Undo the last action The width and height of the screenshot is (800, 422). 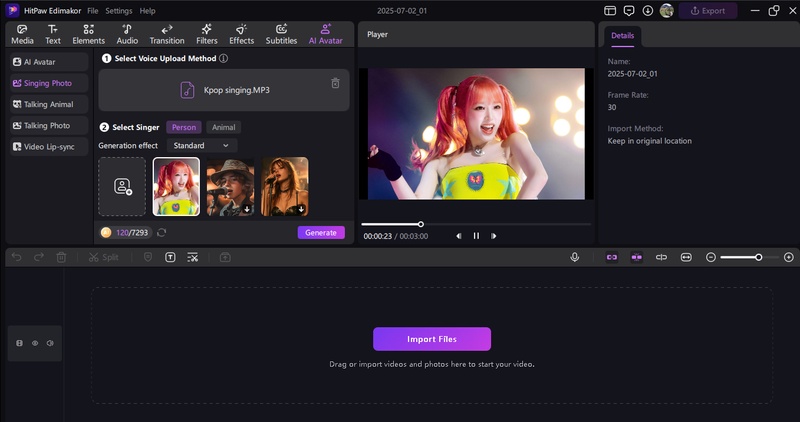pyautogui.click(x=16, y=257)
